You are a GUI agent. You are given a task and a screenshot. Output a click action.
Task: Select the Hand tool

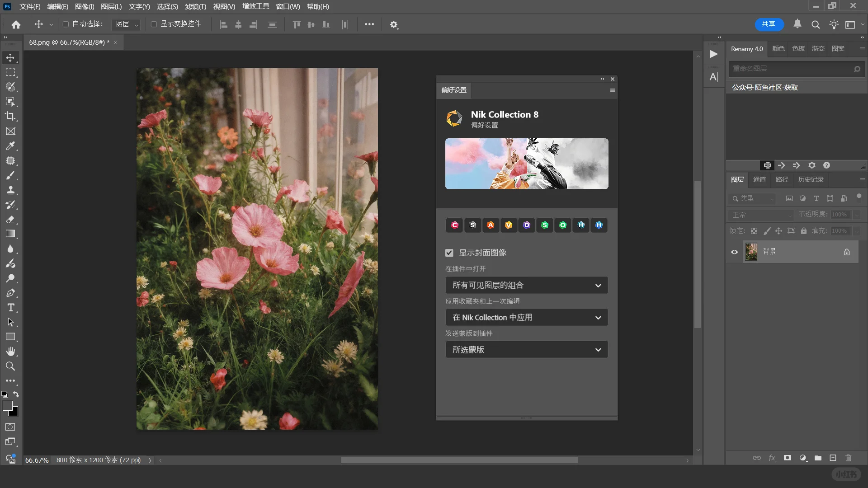[x=10, y=352]
